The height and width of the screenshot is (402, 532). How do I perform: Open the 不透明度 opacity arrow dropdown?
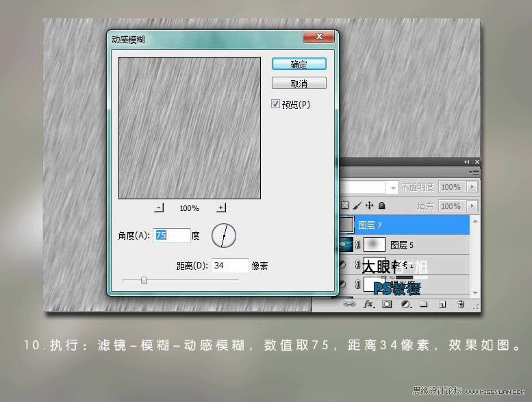pos(472,187)
